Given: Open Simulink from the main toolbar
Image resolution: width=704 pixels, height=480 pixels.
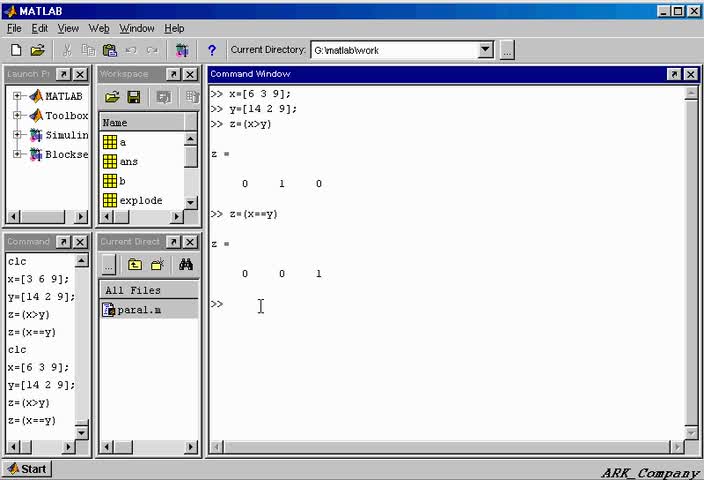Looking at the screenshot, I should coord(182,50).
